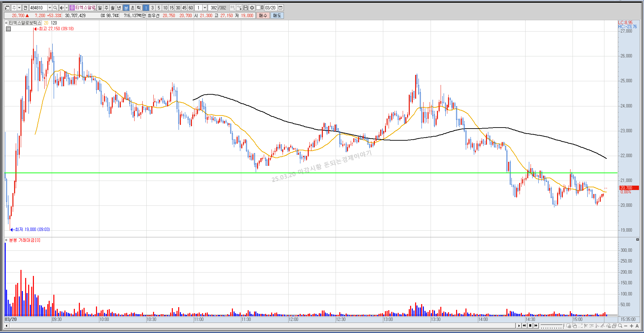
Task: Open the compare chart icon
Action: (x=233, y=8)
